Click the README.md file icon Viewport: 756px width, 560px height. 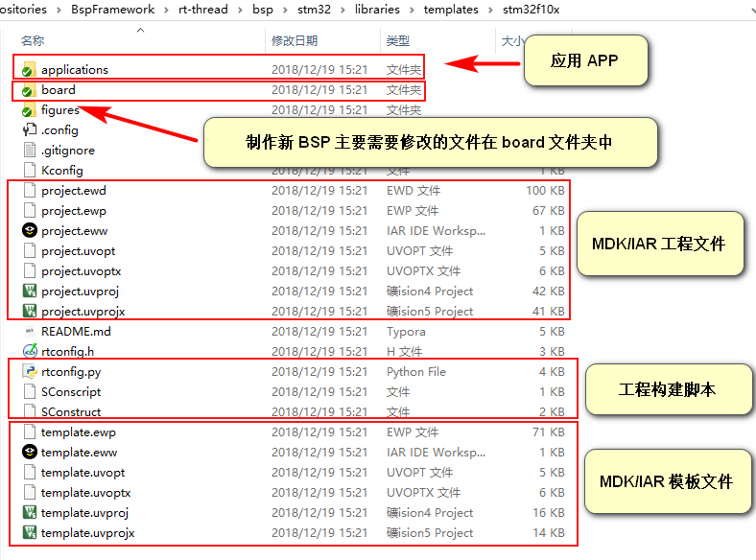pyautogui.click(x=29, y=332)
